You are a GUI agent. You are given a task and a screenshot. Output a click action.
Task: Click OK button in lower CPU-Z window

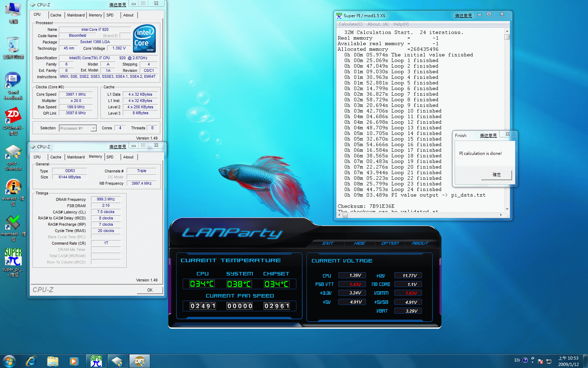pos(150,290)
